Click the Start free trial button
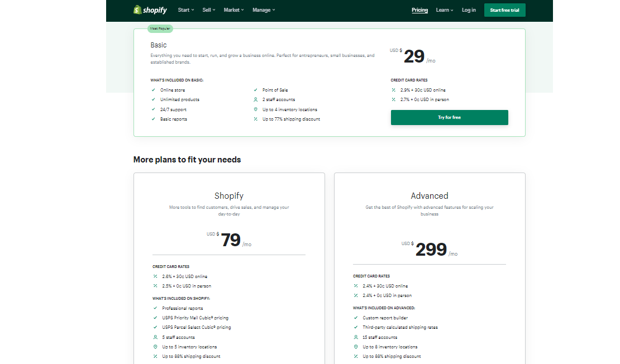620x364 pixels. 504,9
